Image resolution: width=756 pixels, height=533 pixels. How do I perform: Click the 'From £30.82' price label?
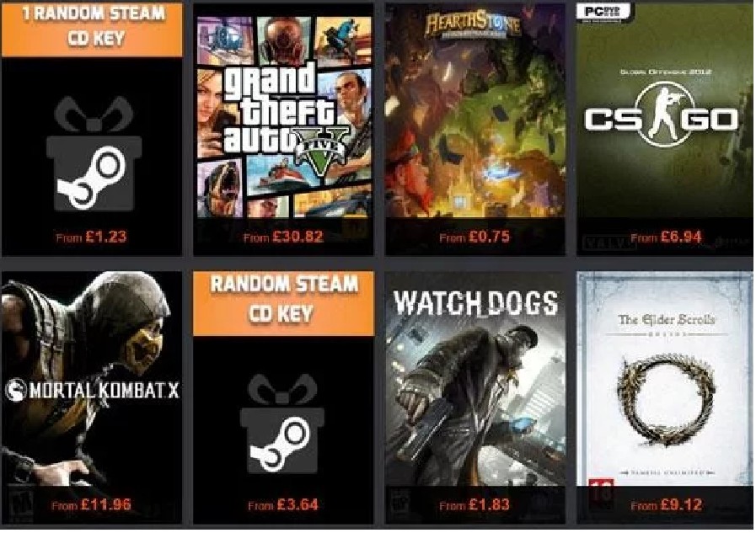[283, 237]
